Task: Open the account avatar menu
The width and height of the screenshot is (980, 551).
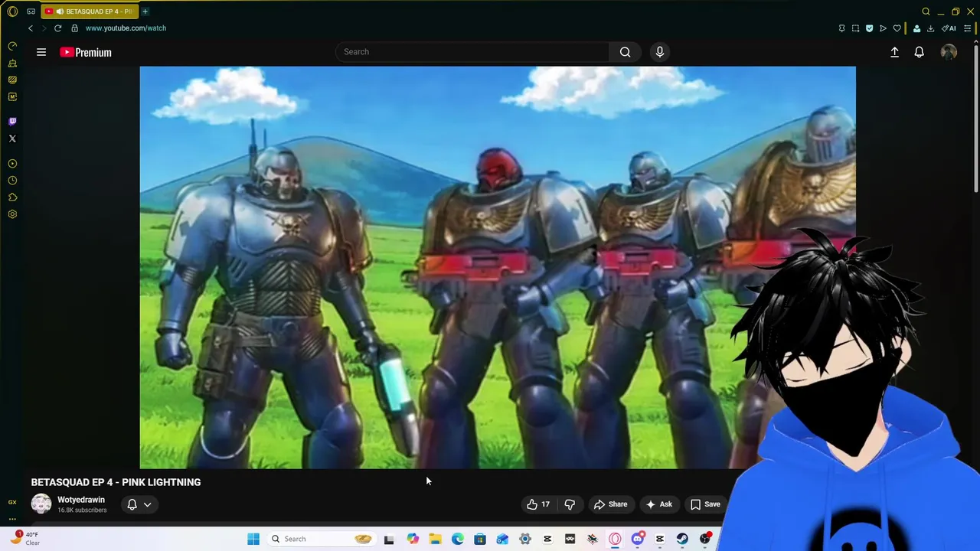Action: [x=949, y=52]
